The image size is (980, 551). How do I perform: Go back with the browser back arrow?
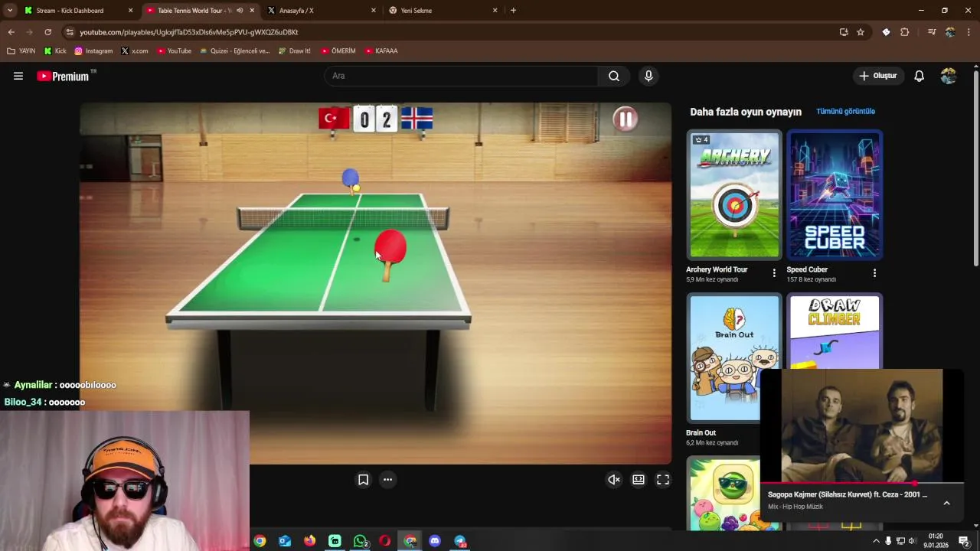tap(11, 32)
